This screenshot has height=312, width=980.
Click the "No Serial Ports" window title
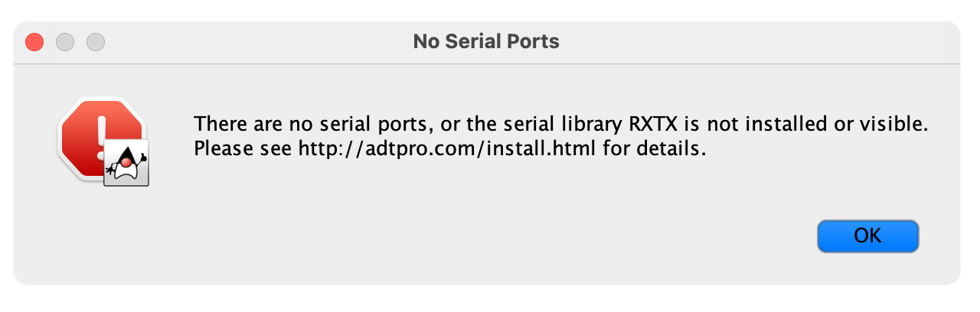click(486, 41)
